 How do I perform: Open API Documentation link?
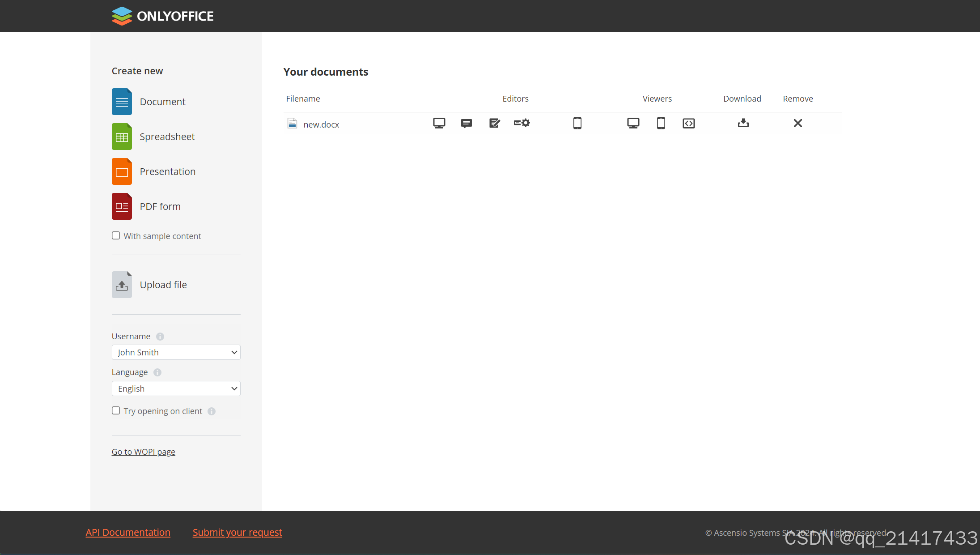click(128, 532)
